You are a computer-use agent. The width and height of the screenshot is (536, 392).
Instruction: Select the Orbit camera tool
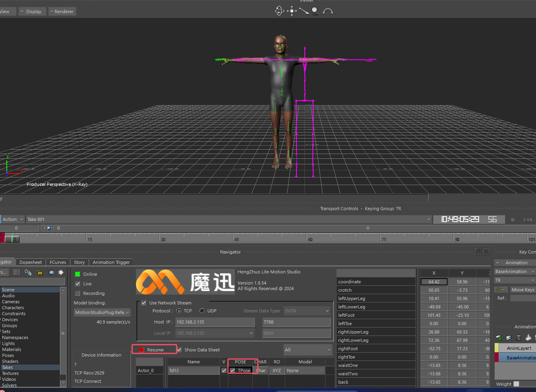pyautogui.click(x=279, y=11)
